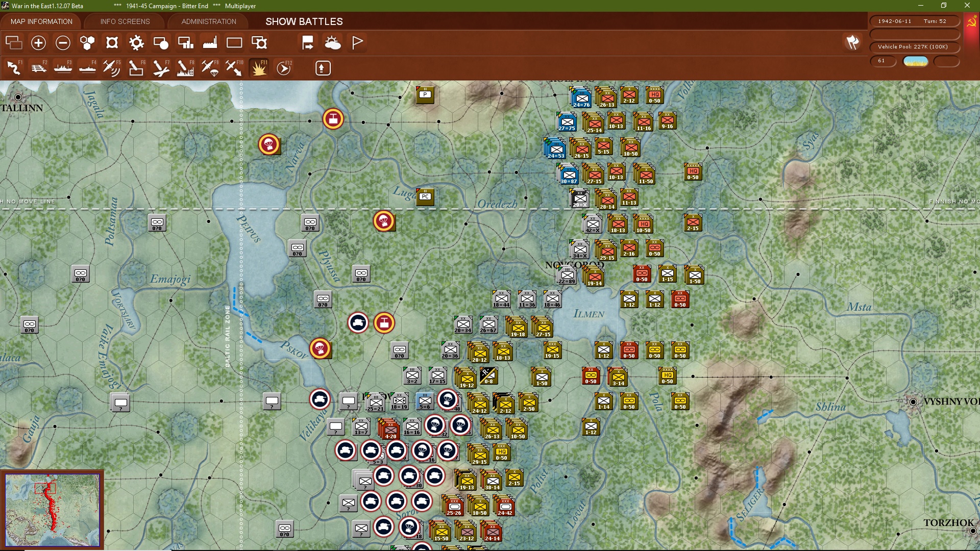Switch to the Info Screens tab
Viewport: 980px width, 551px height.
(125, 21)
